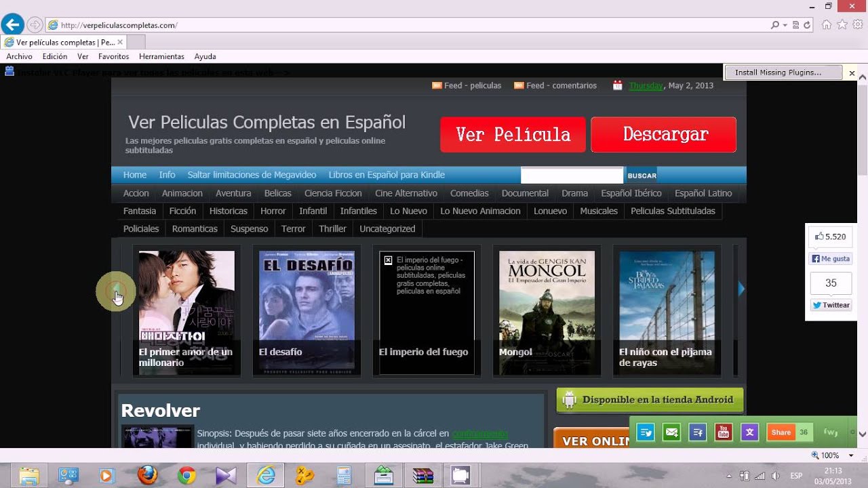Refresh the page with the reload icon
The height and width of the screenshot is (488, 868).
pos(807,25)
